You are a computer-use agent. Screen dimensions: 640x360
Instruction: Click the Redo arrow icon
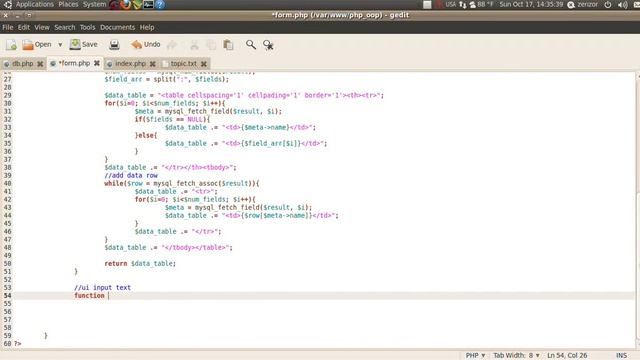(172, 45)
